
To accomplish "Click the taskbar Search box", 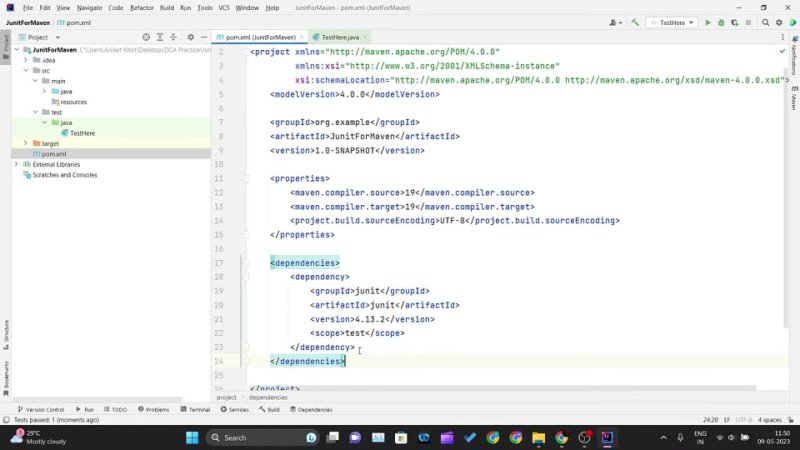I will tap(262, 438).
